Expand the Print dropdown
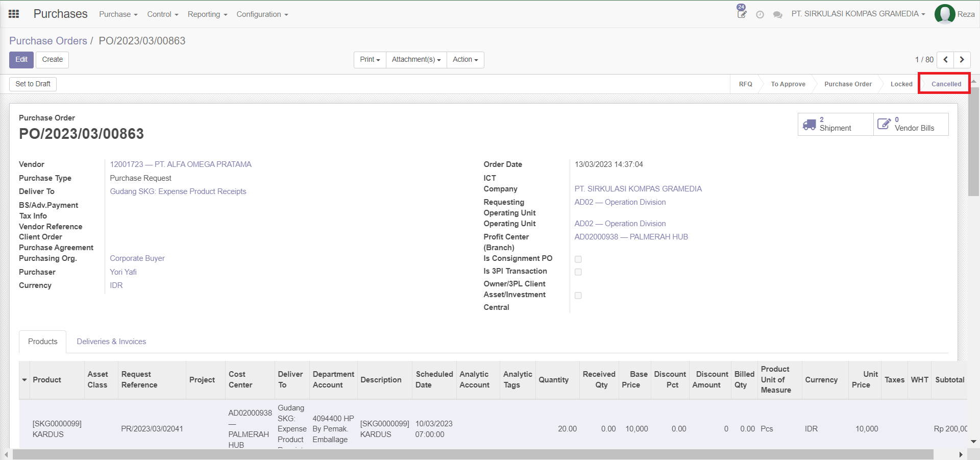This screenshot has height=460, width=980. [370, 60]
